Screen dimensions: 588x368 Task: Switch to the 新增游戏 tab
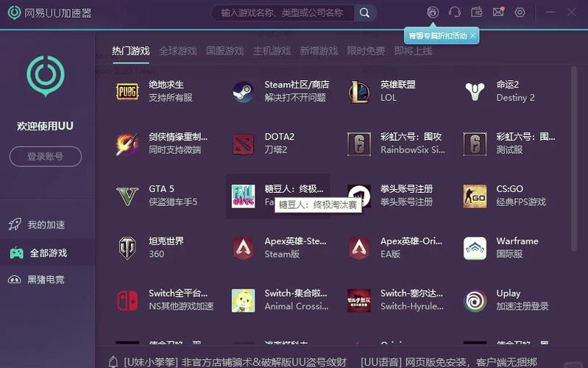tap(319, 51)
